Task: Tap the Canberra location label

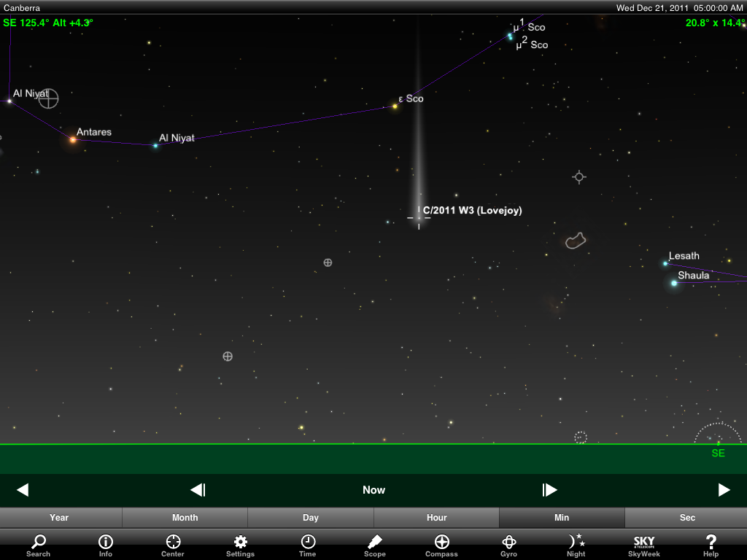Action: point(22,7)
